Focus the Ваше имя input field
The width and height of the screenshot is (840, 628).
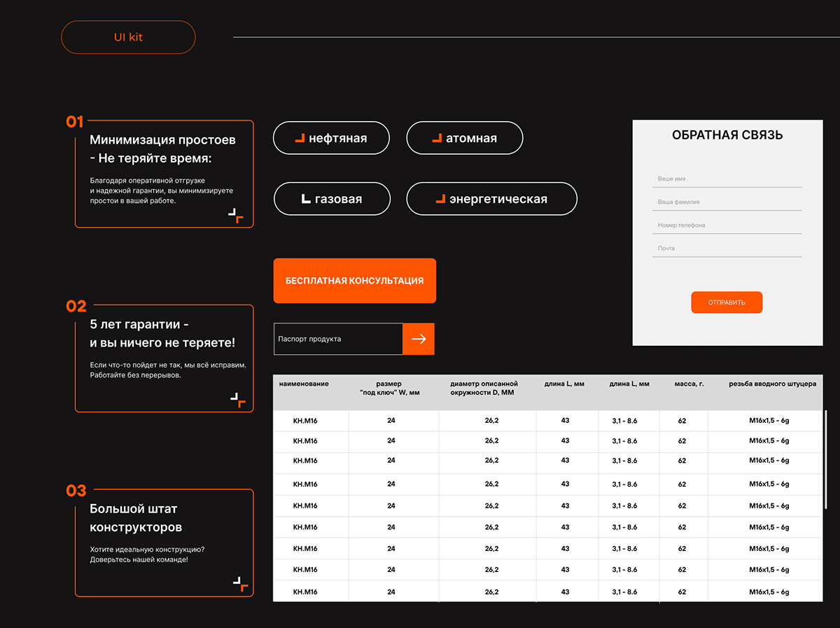coord(727,179)
